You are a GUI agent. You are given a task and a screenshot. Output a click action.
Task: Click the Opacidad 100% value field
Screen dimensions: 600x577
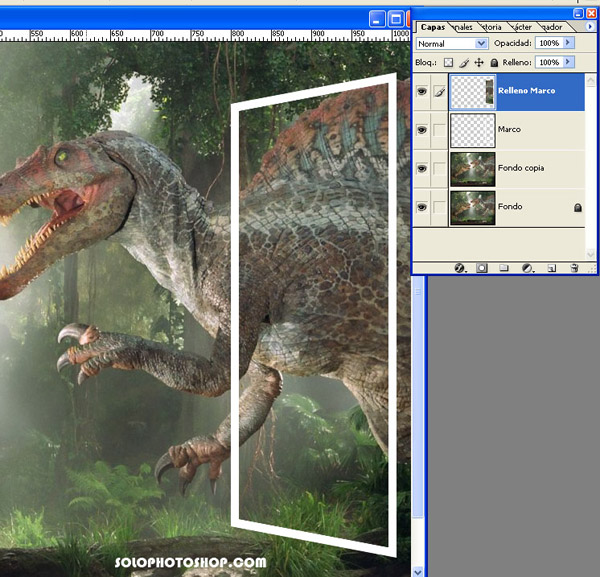pyautogui.click(x=549, y=43)
